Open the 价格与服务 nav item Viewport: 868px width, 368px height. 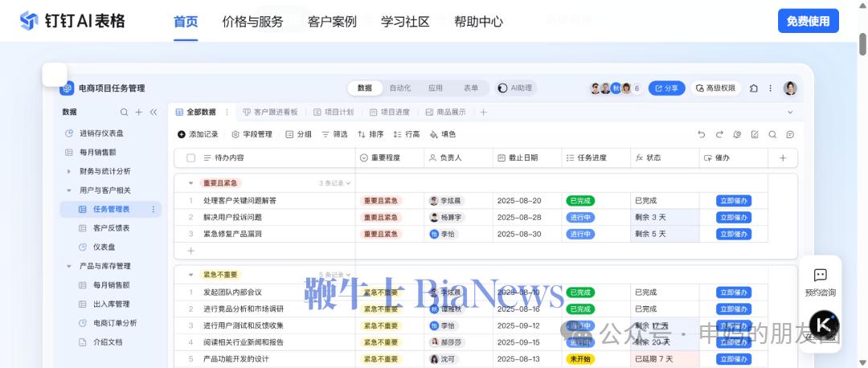(x=252, y=22)
